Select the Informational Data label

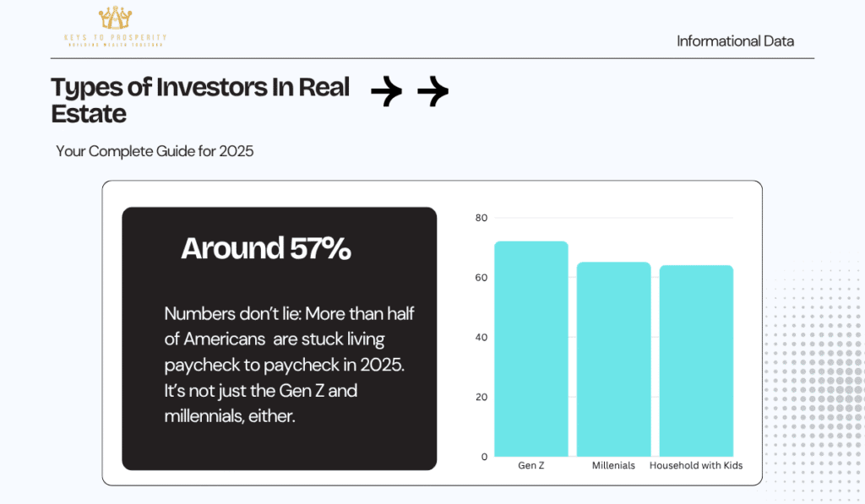coord(736,41)
